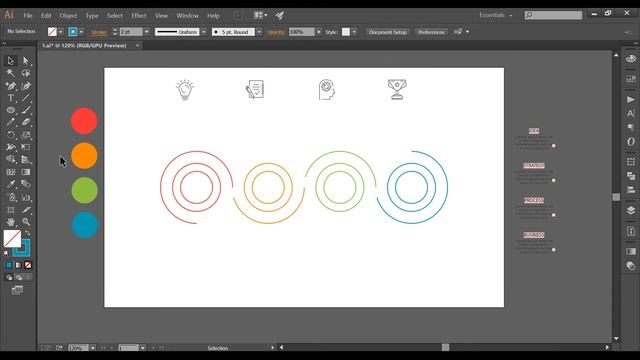Click the Preferences button
This screenshot has width=640, height=360.
click(x=431, y=32)
